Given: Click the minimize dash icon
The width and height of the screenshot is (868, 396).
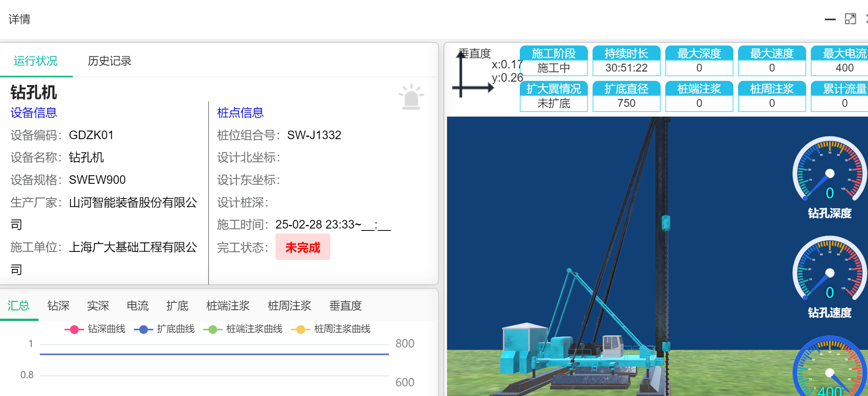Looking at the screenshot, I should (830, 19).
